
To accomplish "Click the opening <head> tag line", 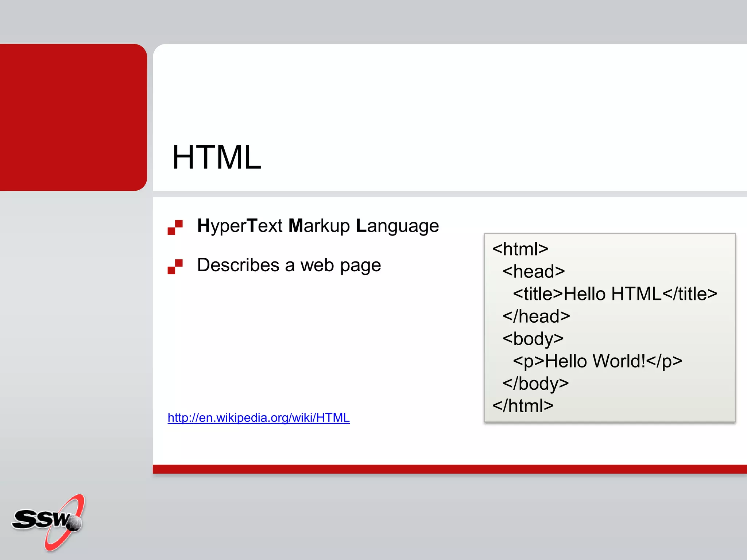I will 533,272.
